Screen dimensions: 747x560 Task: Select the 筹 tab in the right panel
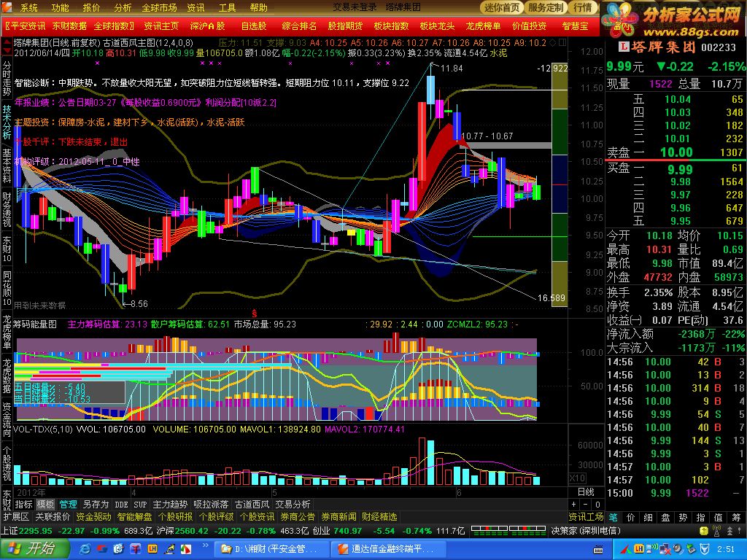point(736,517)
